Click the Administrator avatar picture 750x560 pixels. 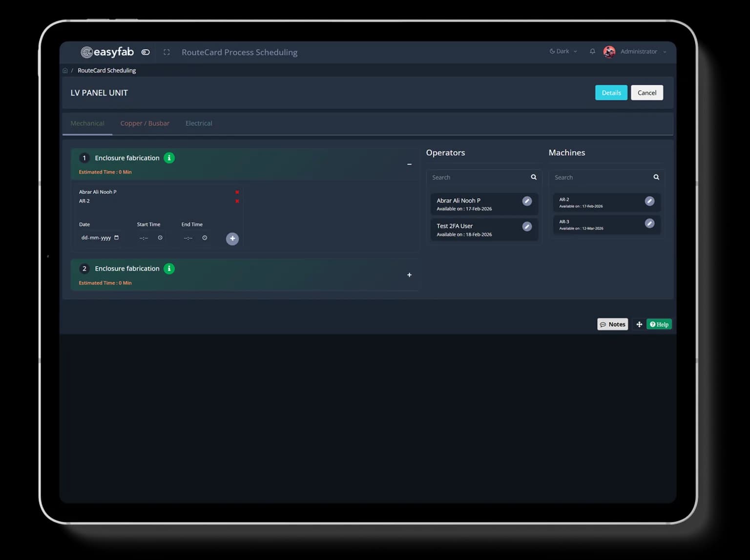[x=609, y=51]
